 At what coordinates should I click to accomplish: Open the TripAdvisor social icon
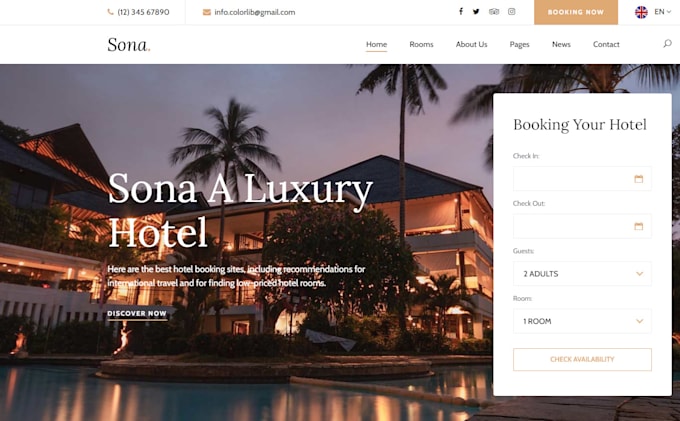click(494, 12)
